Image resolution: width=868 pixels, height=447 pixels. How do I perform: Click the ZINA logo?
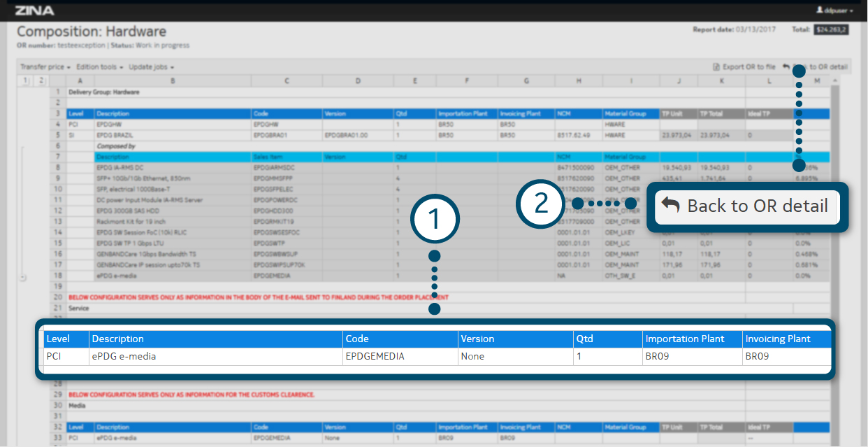[x=34, y=10]
